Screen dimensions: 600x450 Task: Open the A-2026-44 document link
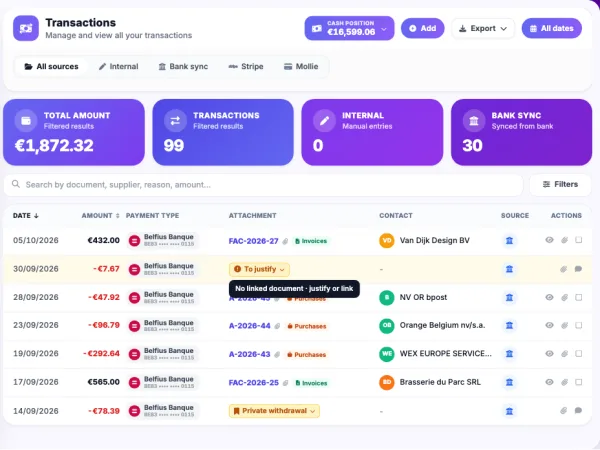[x=249, y=326]
